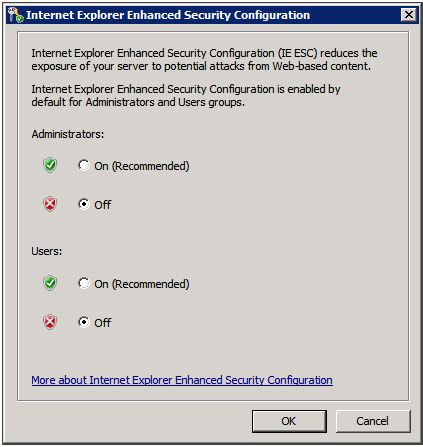Click the red shield icon under Users
Image resolution: width=423 pixels, height=447 pixels.
[x=50, y=322]
